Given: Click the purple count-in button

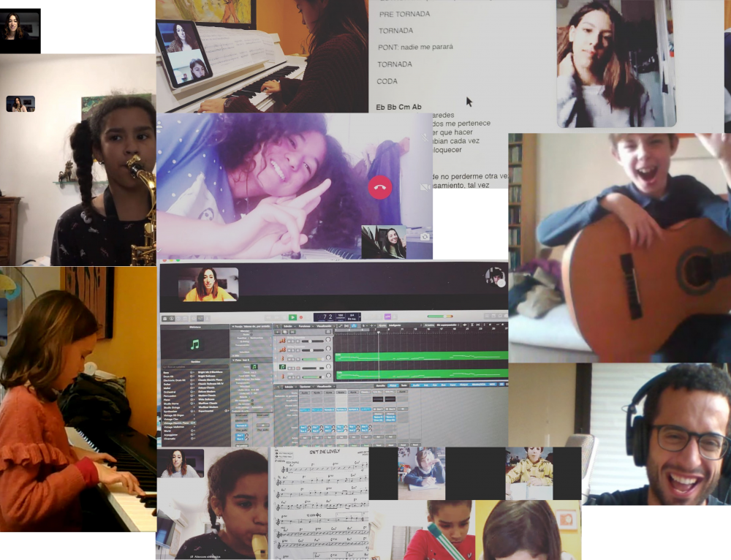Looking at the screenshot, I should click(x=387, y=317).
